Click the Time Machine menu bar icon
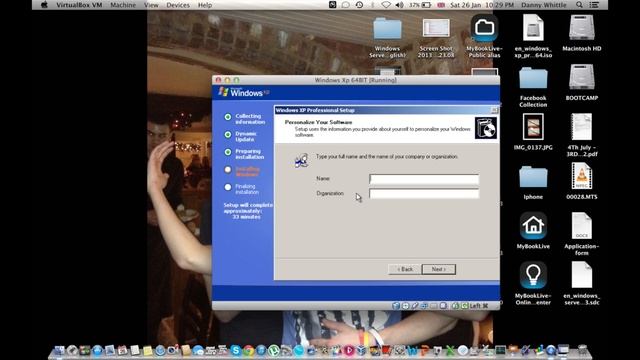640x360 pixels. [x=359, y=5]
